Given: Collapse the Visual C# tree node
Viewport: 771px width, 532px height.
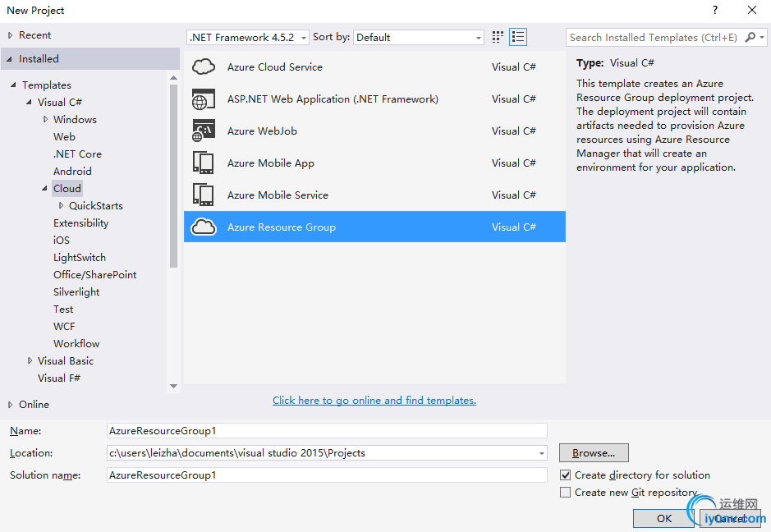Looking at the screenshot, I should [x=29, y=103].
